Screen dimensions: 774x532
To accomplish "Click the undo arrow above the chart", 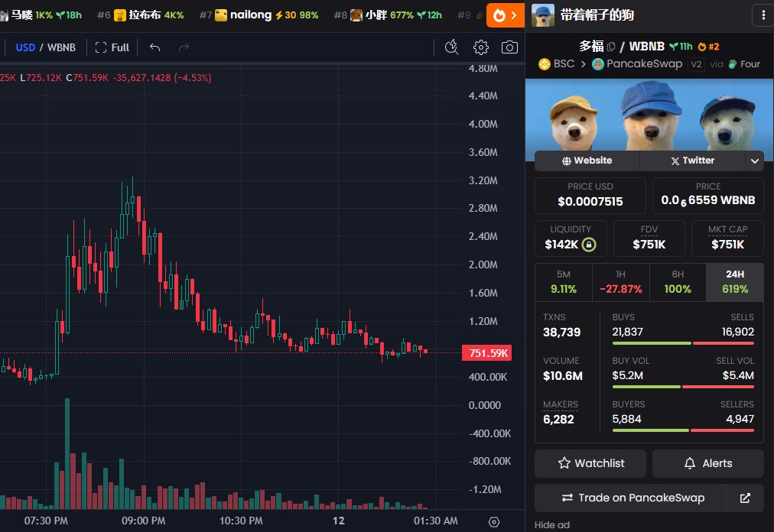I will (154, 47).
